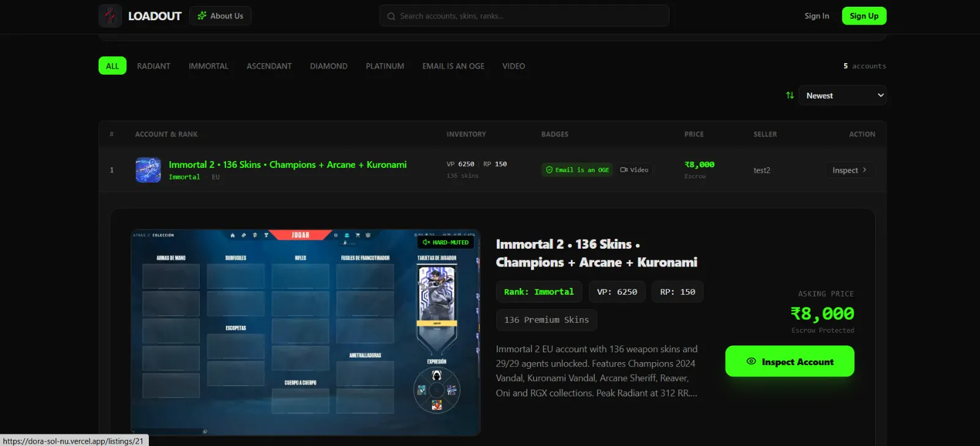
Task: Open the Sign In link
Action: 816,16
